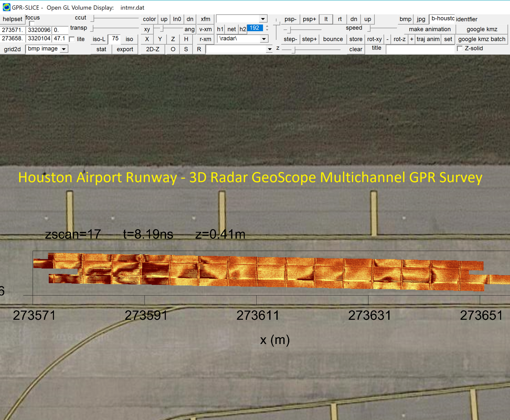Click the h2 button

243,29
